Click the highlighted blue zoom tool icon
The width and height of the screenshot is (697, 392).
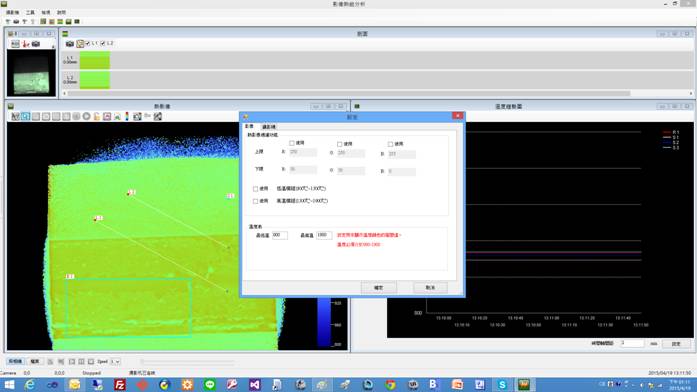[x=26, y=116]
